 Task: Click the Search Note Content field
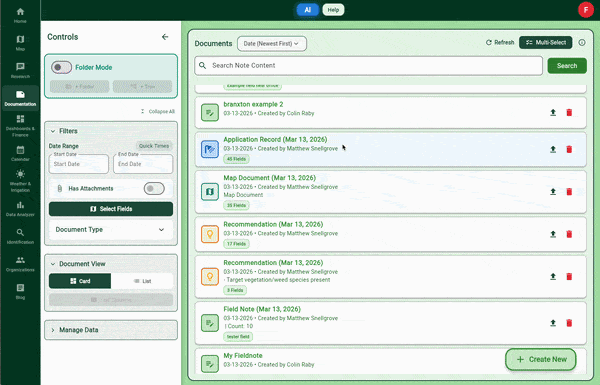pyautogui.click(x=368, y=66)
